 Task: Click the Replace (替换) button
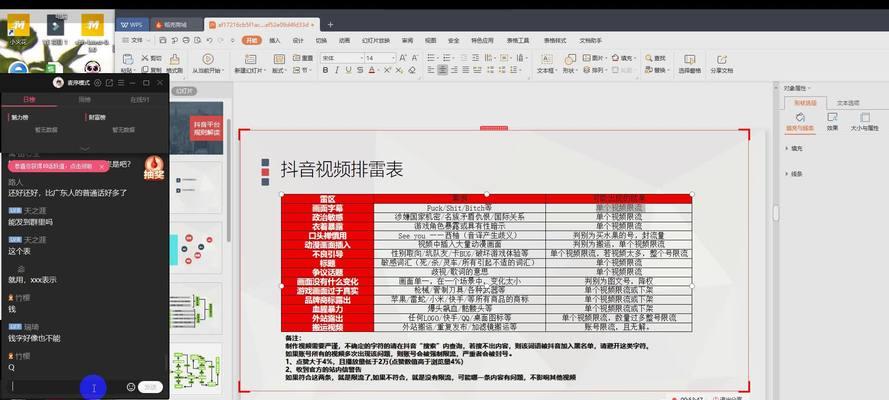656,70
